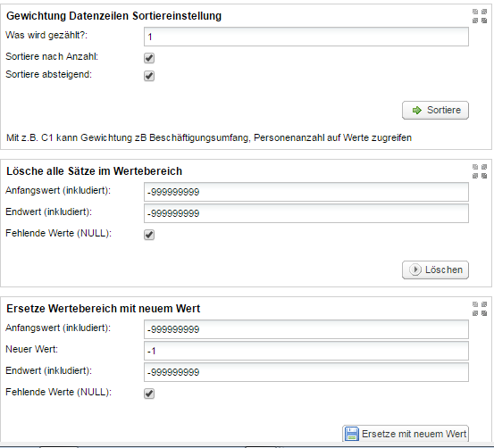Uncheck the Sortiere nach Anzahl checkbox
This screenshot has height=448, width=494.
[x=149, y=58]
